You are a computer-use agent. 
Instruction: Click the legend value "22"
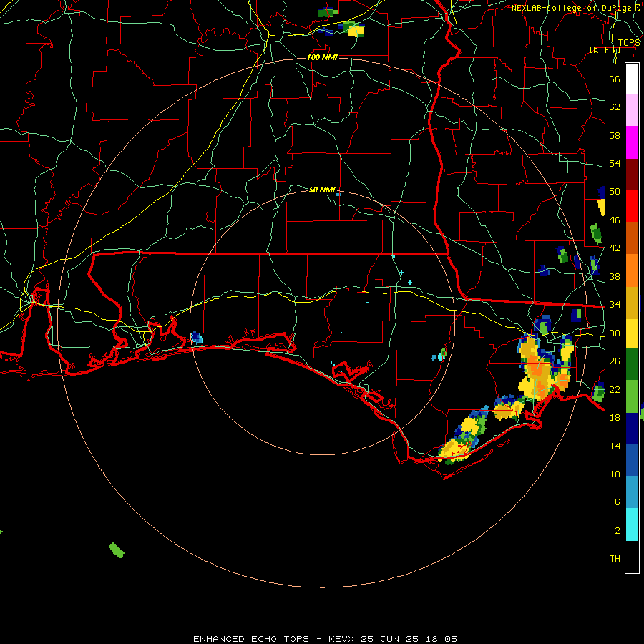click(x=615, y=389)
